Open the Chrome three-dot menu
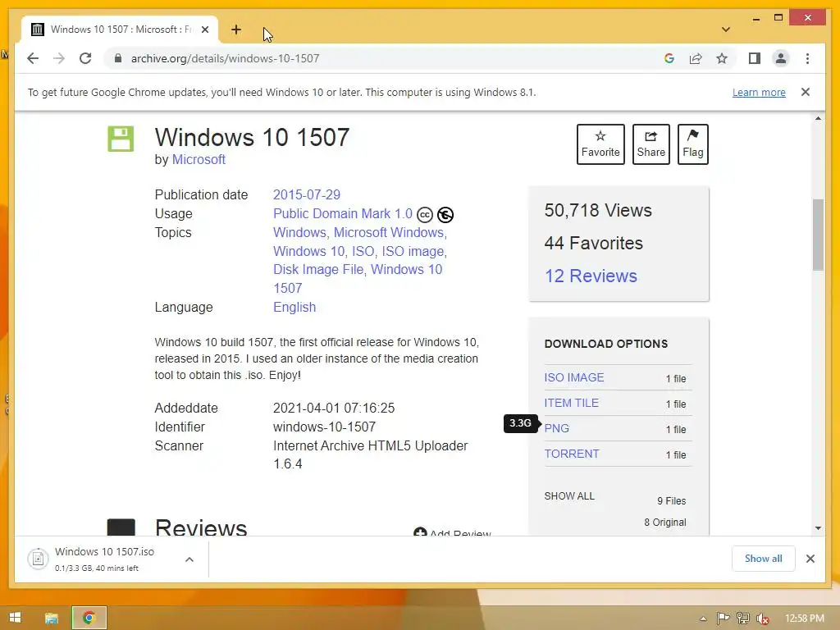 click(x=807, y=58)
